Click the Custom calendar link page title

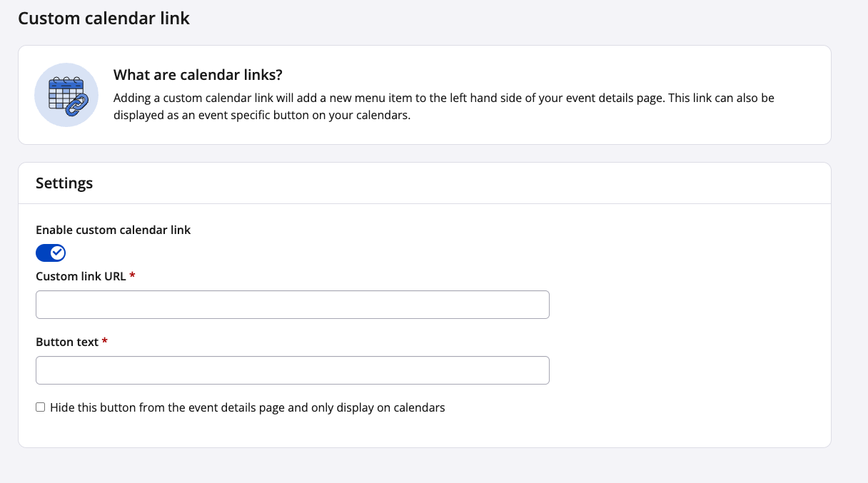coord(104,18)
